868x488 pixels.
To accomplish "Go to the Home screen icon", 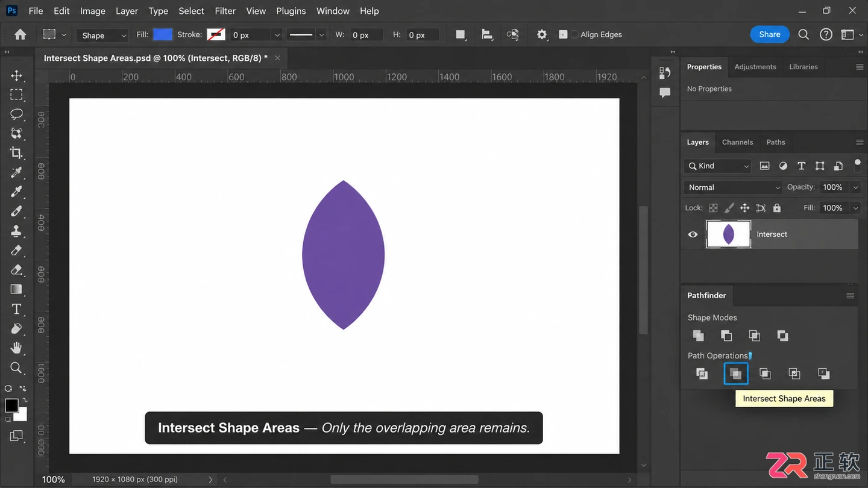I will [x=20, y=34].
